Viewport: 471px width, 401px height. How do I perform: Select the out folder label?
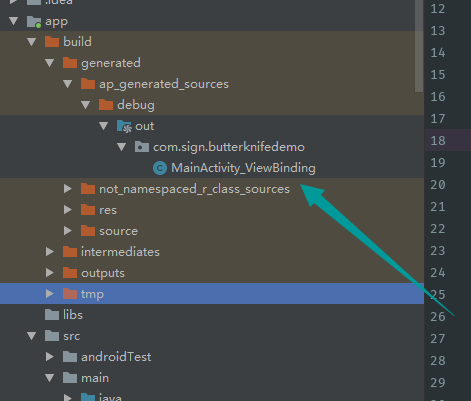145,126
